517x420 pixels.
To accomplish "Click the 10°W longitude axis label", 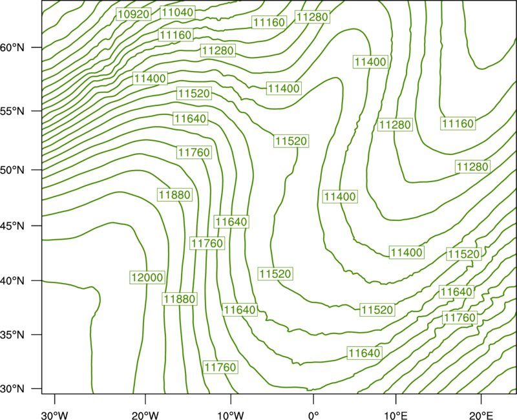I will (x=231, y=415).
